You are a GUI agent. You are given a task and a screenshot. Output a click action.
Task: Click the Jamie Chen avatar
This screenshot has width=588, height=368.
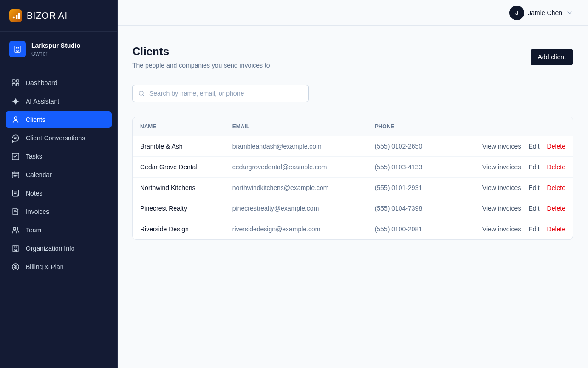517,13
